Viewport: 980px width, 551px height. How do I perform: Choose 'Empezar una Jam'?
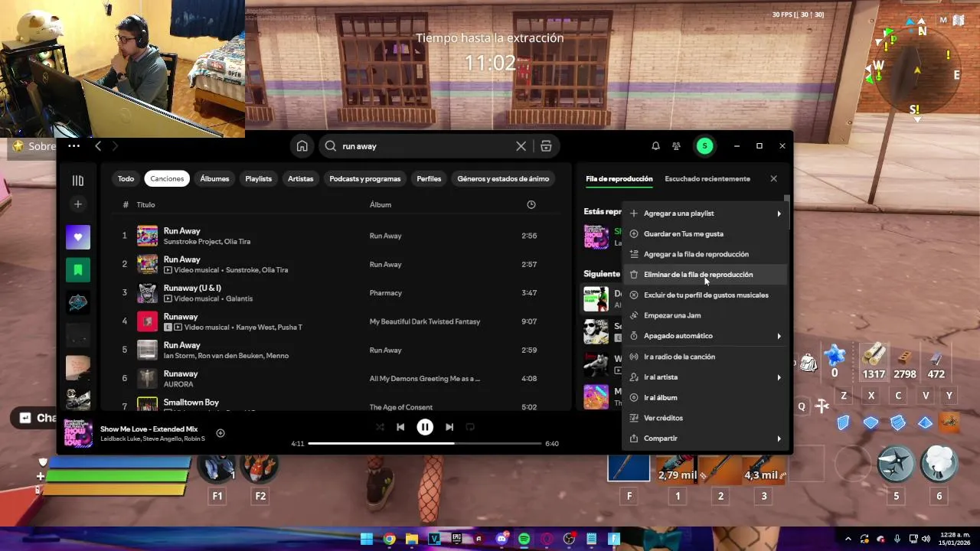(x=706, y=315)
